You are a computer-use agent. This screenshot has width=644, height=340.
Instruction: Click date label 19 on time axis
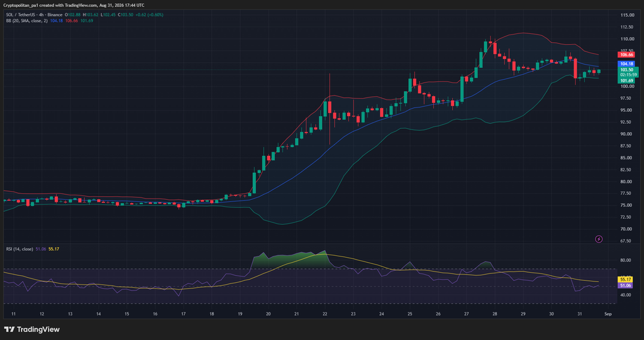click(x=240, y=314)
